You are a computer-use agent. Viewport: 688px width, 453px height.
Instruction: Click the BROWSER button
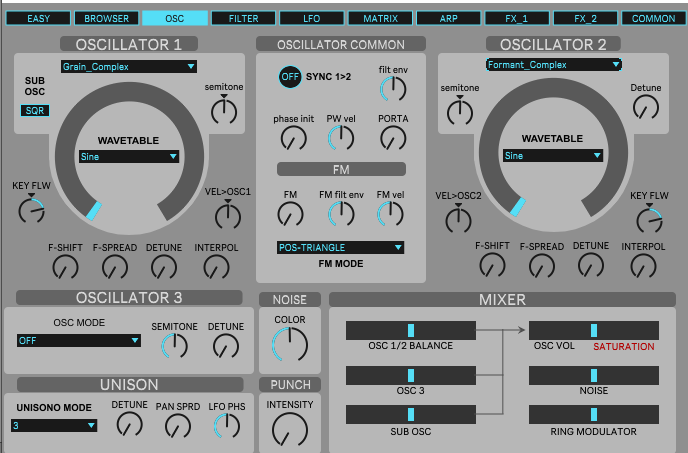click(106, 18)
